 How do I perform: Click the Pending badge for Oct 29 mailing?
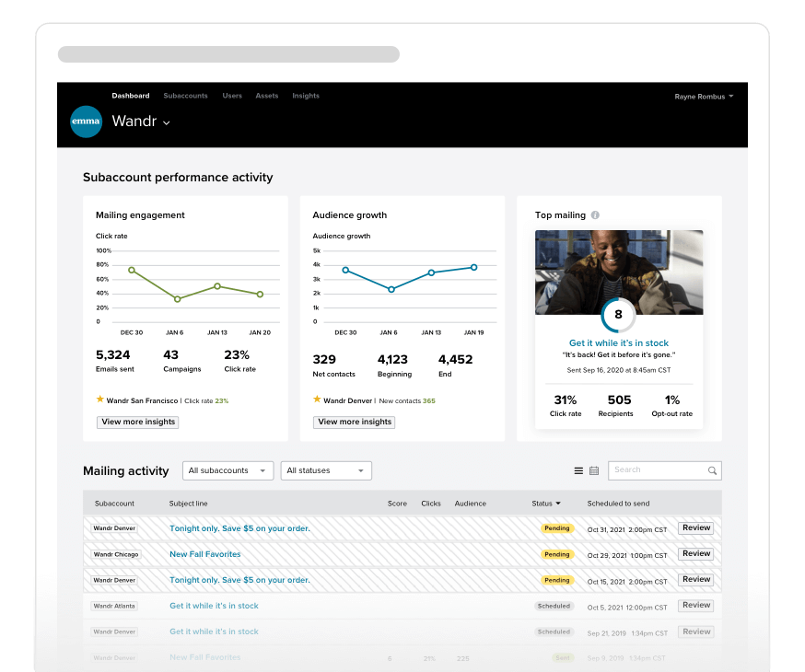[557, 554]
